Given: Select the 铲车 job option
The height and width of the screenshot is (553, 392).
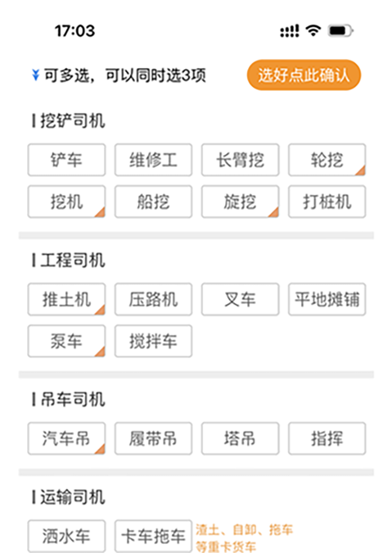Looking at the screenshot, I should coord(66,160).
